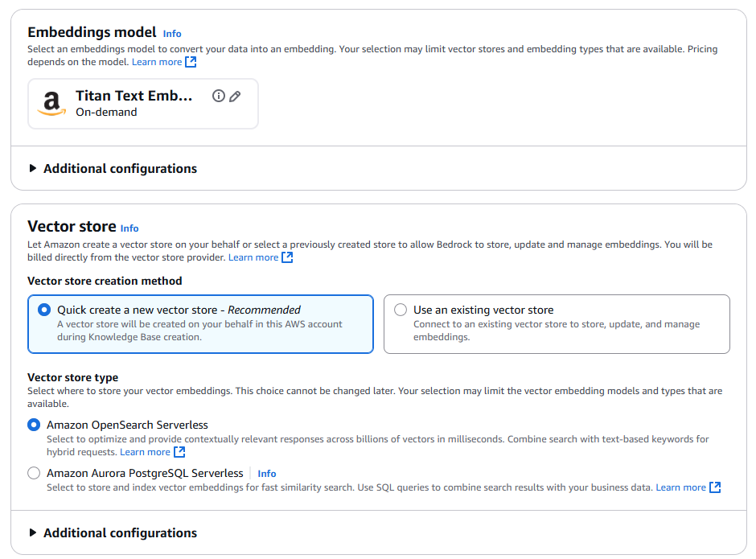This screenshot has height=559, width=756.
Task: Open Learn more link for OpenSearch hybrid requests
Action: coord(145,452)
